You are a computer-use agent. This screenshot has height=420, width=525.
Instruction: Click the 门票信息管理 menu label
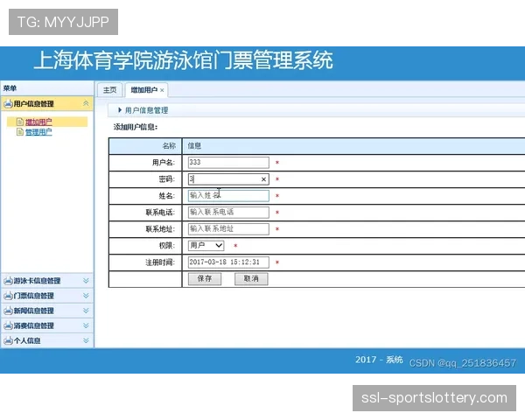pos(33,296)
